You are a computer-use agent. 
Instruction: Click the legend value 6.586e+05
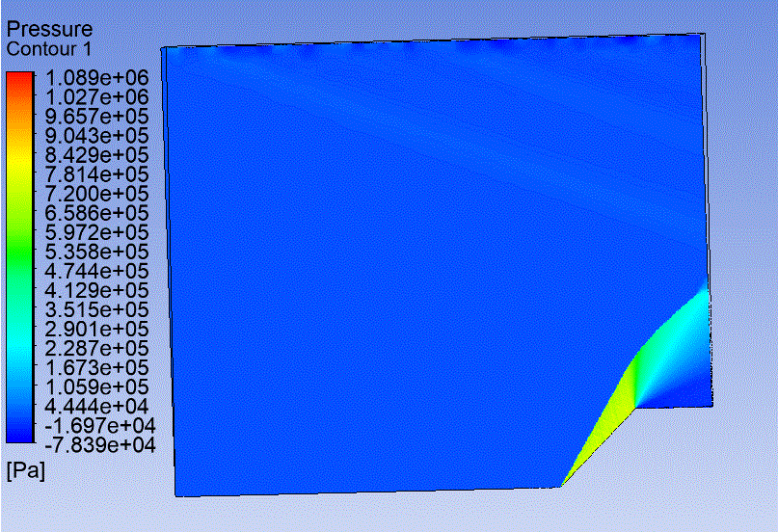96,213
